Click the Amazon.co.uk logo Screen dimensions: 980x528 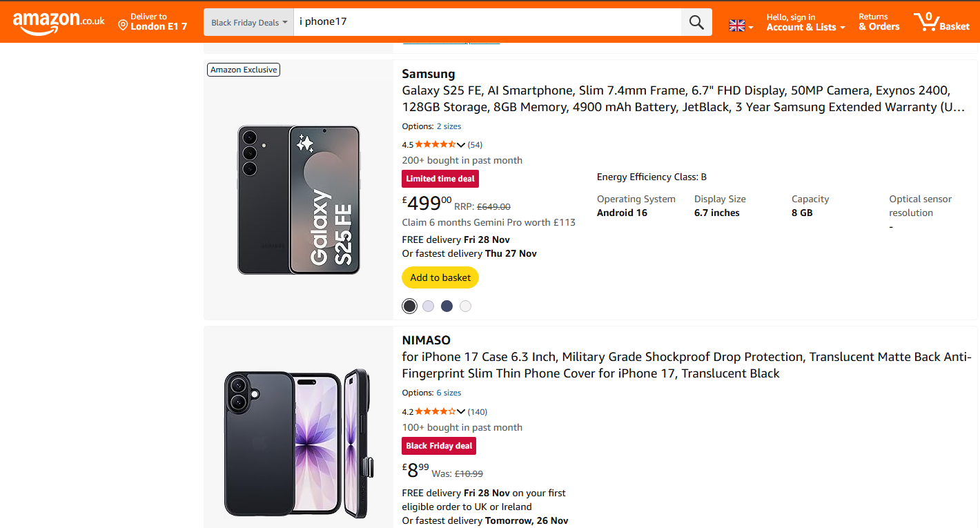[x=48, y=19]
